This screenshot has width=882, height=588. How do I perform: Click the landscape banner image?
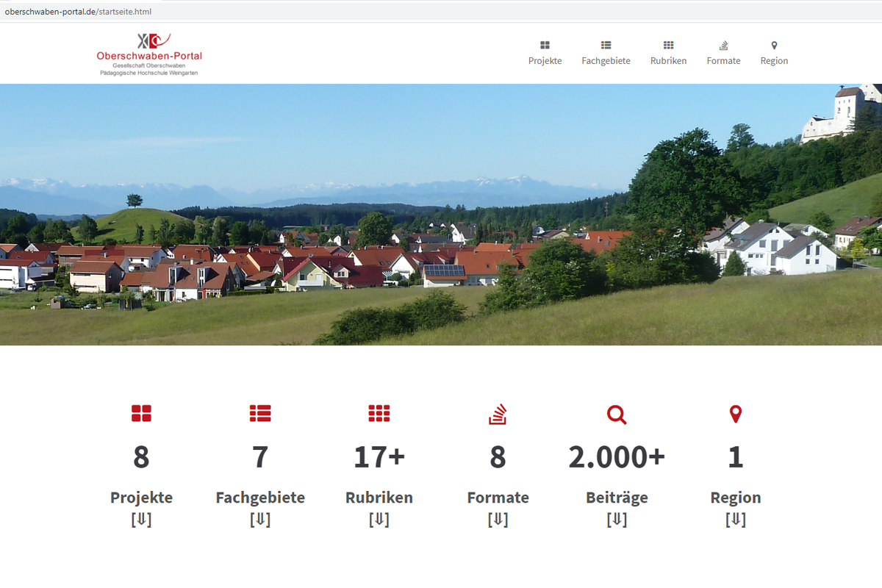(x=441, y=215)
